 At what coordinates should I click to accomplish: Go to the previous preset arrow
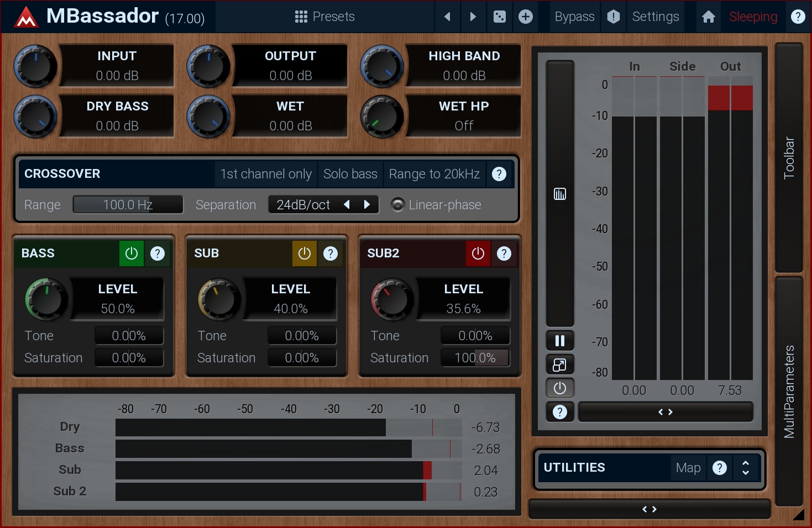tap(448, 17)
